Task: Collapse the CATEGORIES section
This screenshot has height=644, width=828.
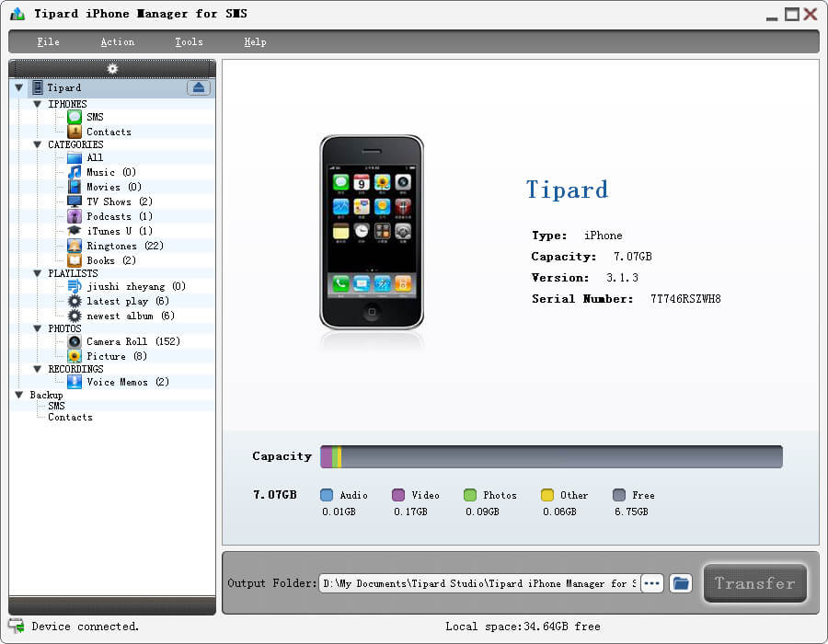Action: point(38,144)
